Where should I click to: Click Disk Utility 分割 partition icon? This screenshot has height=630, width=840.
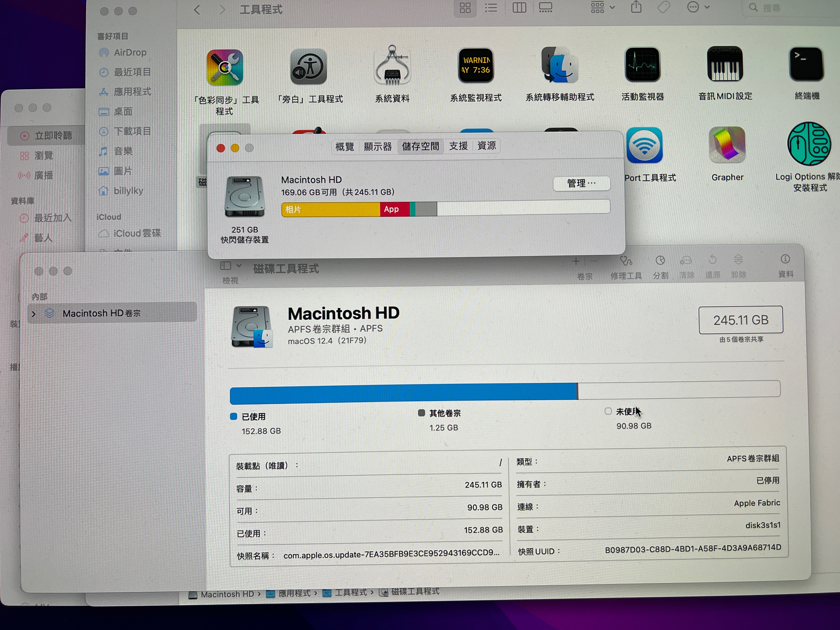tap(660, 260)
